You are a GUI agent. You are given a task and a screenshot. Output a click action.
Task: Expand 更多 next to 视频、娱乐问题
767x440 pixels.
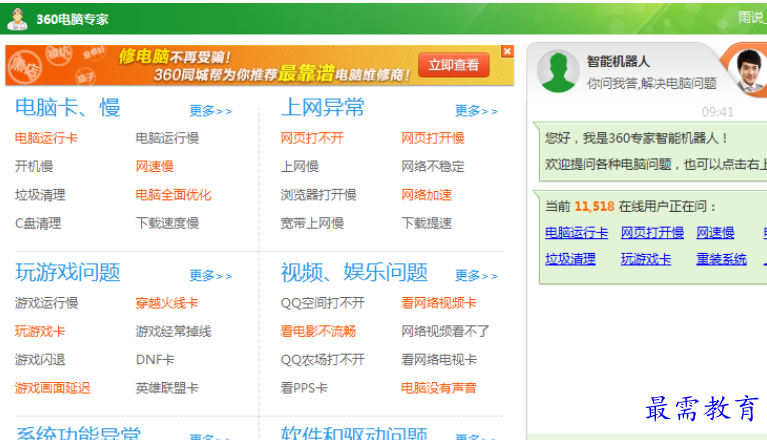tap(476, 276)
